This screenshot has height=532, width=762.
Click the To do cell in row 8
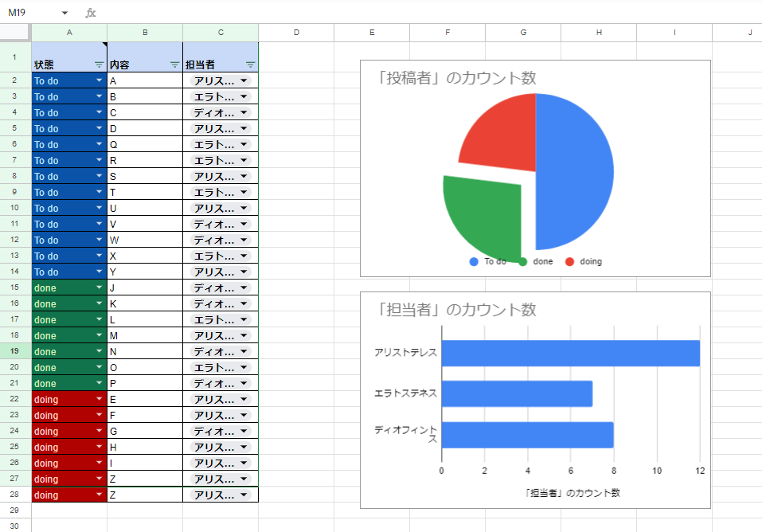[69, 177]
